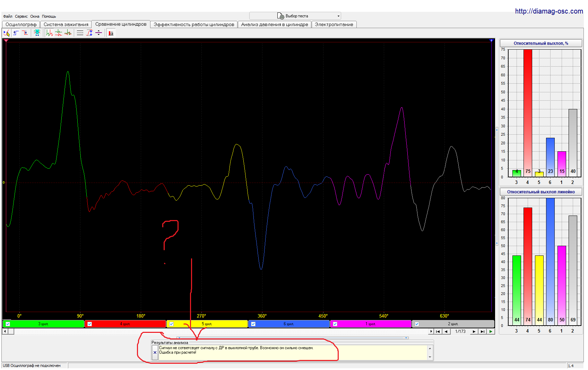Click USB Осциллограф не подключен status text
588x370 pixels.
(x=32, y=365)
